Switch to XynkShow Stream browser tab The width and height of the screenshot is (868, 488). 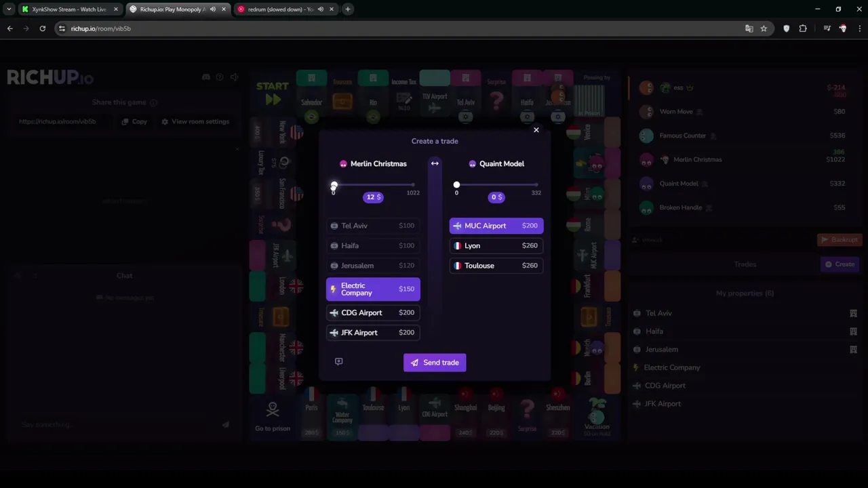tap(68, 9)
